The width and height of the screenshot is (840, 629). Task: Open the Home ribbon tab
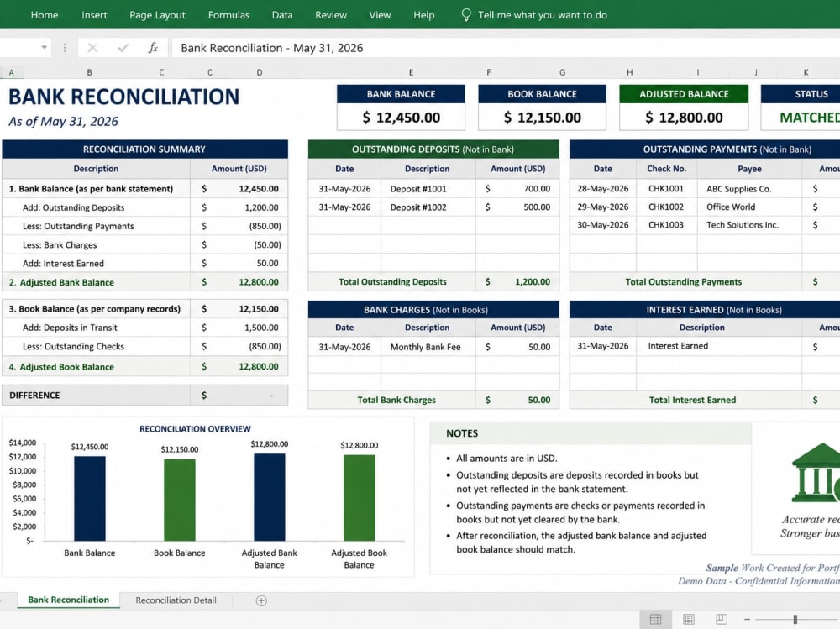click(45, 15)
